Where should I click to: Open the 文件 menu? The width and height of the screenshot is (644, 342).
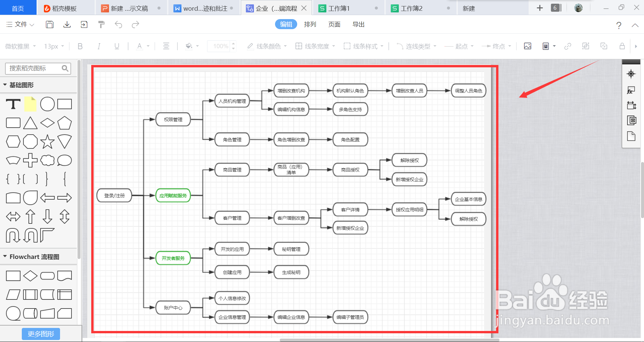pyautogui.click(x=20, y=24)
